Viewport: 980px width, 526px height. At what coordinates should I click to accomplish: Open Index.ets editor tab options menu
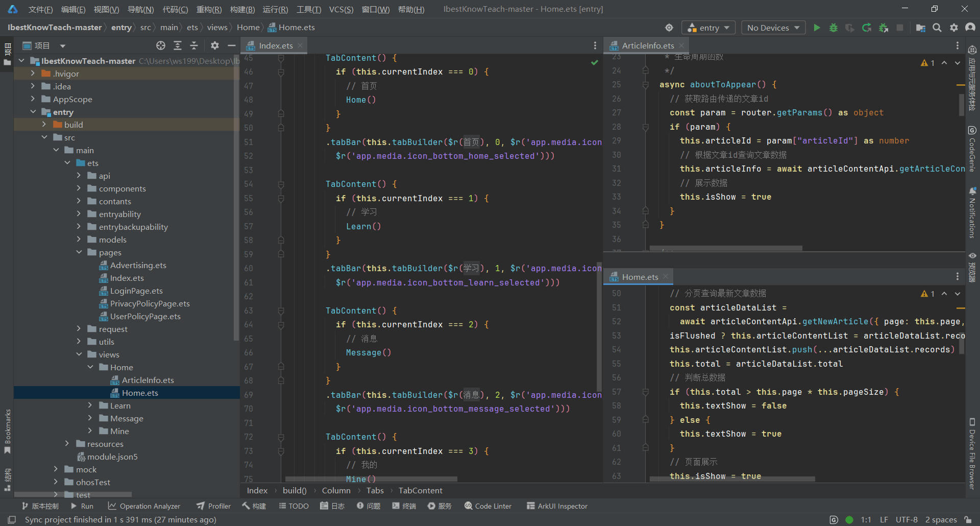click(x=595, y=45)
